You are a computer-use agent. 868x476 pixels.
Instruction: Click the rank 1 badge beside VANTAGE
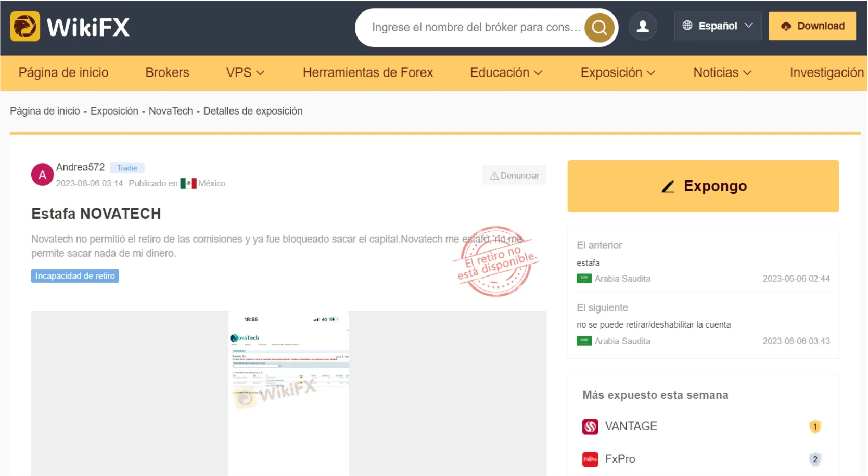(815, 427)
